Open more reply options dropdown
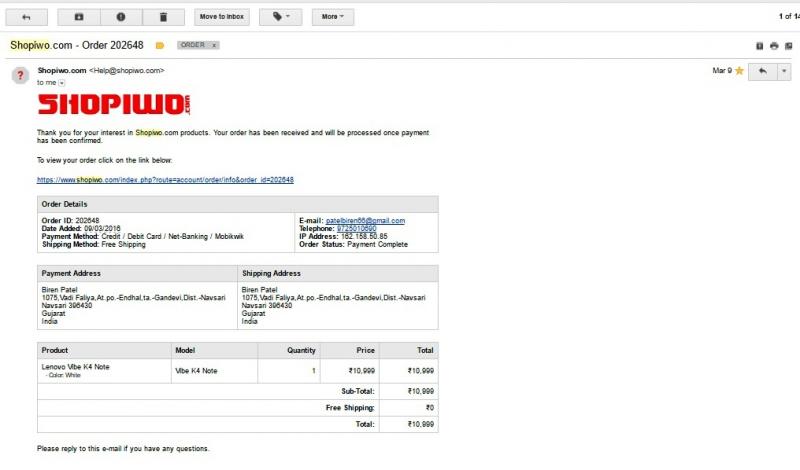Image resolution: width=800 pixels, height=470 pixels. click(784, 71)
